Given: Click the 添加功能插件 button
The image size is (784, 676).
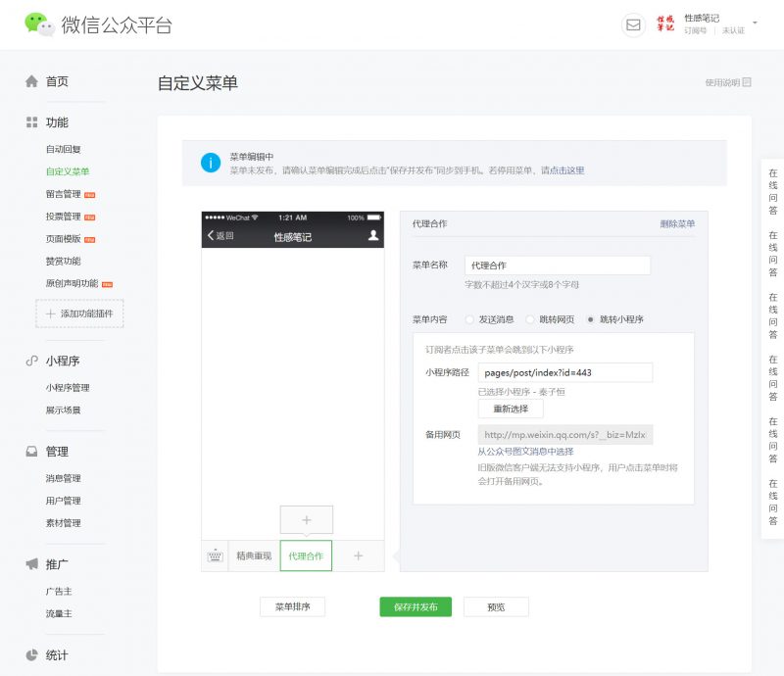Looking at the screenshot, I should (x=79, y=314).
